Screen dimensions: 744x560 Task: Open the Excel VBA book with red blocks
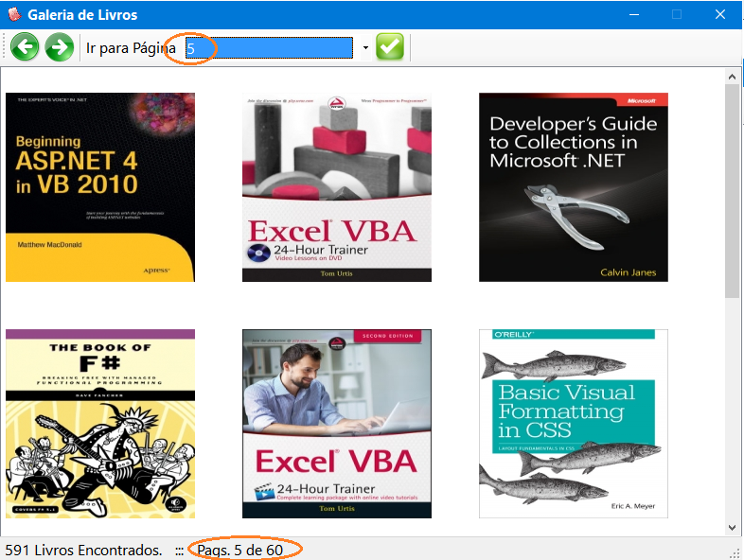click(x=337, y=187)
